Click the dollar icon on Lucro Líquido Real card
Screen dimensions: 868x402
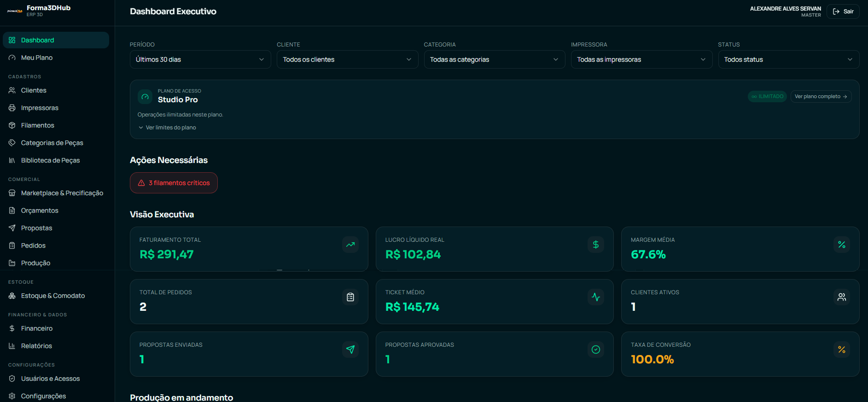pos(596,245)
